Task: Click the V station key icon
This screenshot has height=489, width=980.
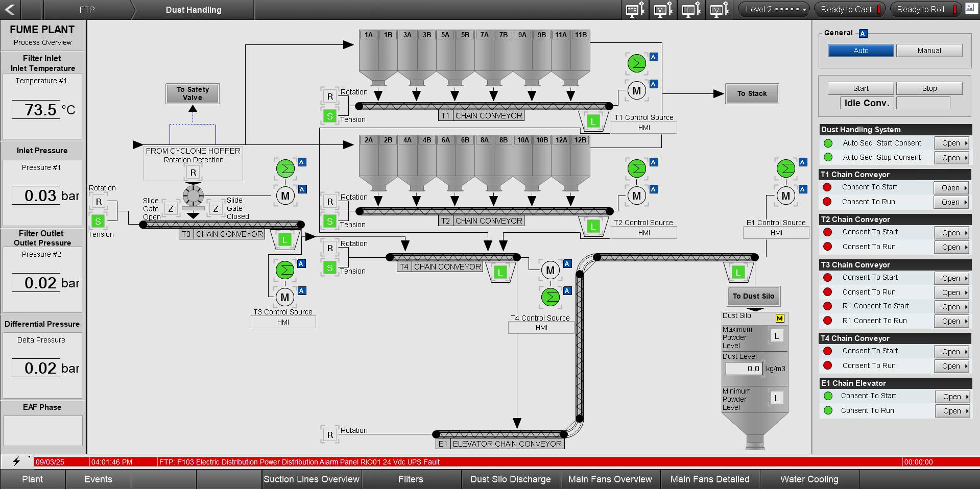Action: [719, 10]
